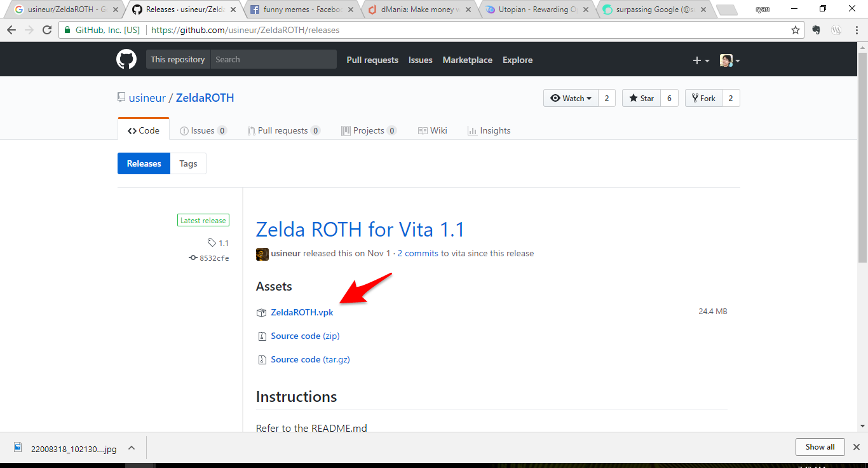Download Source code (tar.gz)

coord(310,359)
